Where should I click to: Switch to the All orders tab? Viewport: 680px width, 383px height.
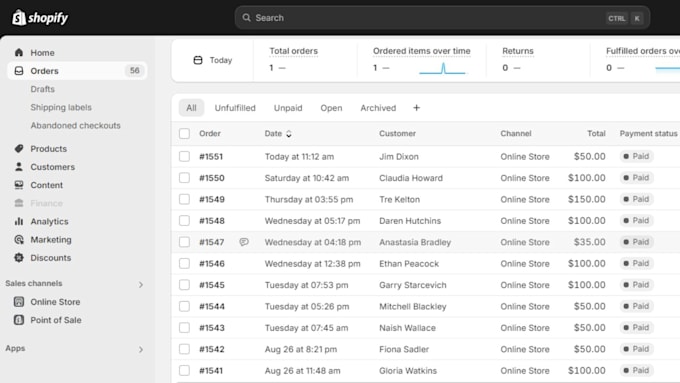[x=191, y=108]
